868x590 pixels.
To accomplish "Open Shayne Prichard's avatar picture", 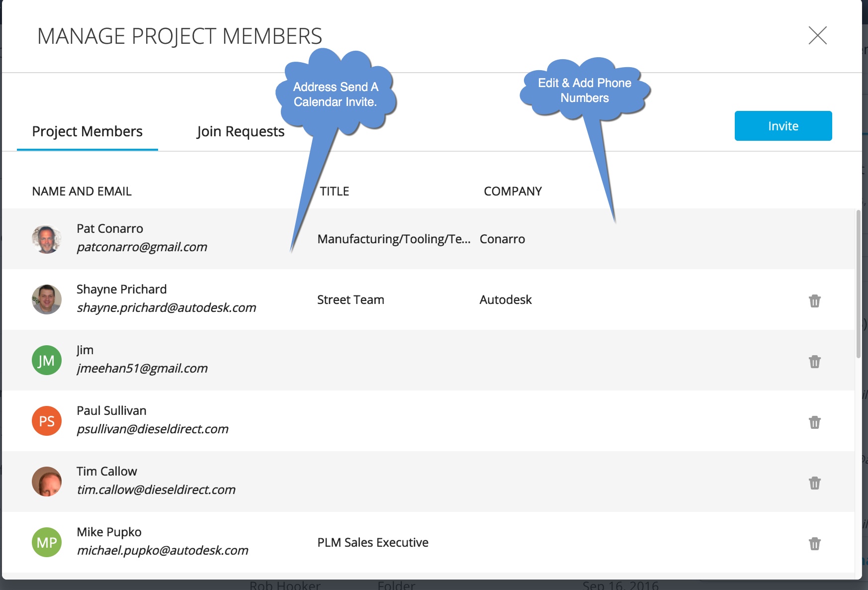I will pyautogui.click(x=46, y=299).
